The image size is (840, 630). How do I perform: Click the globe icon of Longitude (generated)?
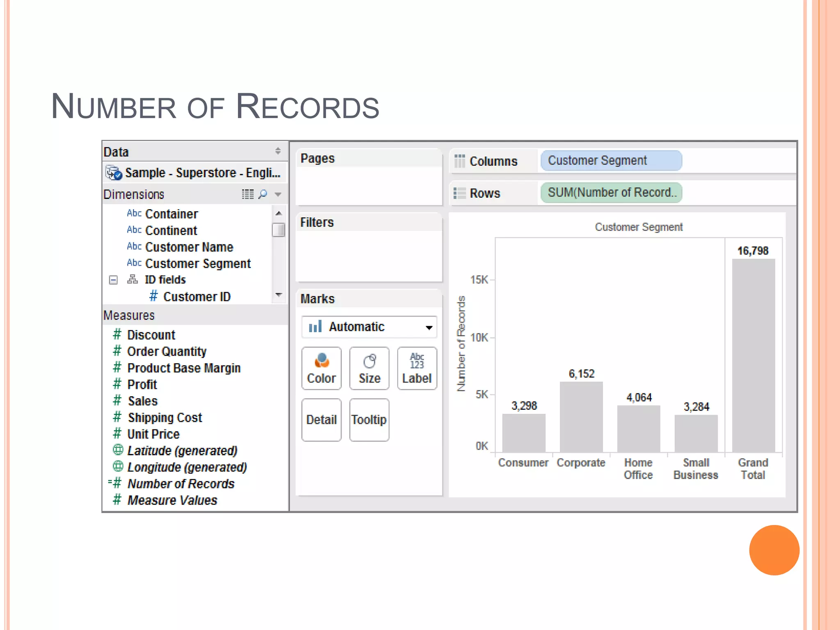(118, 466)
